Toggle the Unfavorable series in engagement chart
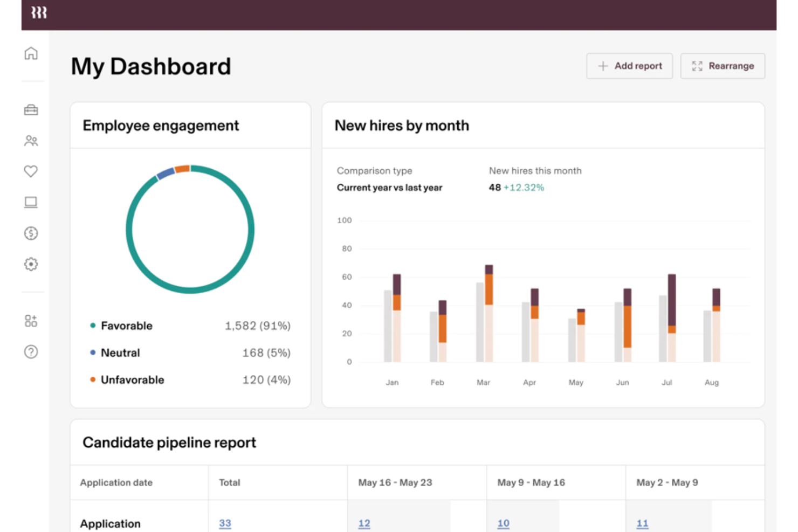The height and width of the screenshot is (532, 798). tap(132, 379)
